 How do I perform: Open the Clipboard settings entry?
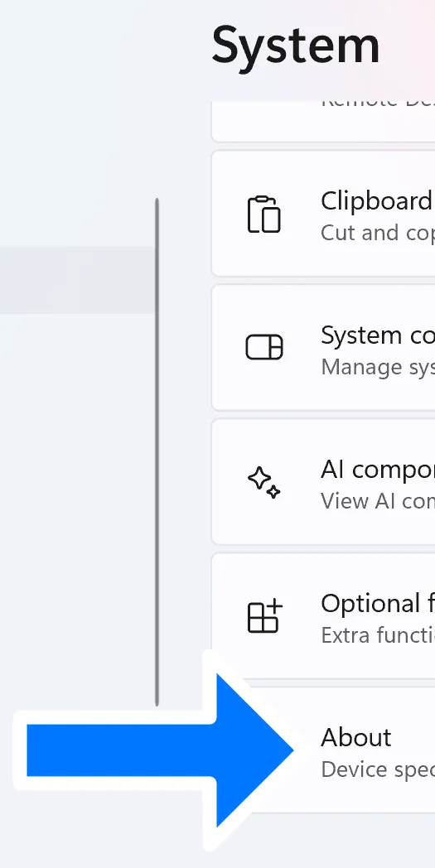point(324,214)
